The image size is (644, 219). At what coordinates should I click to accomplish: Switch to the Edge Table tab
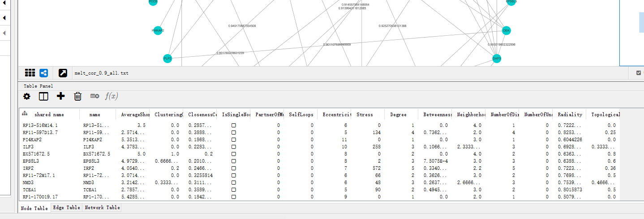(x=66, y=207)
